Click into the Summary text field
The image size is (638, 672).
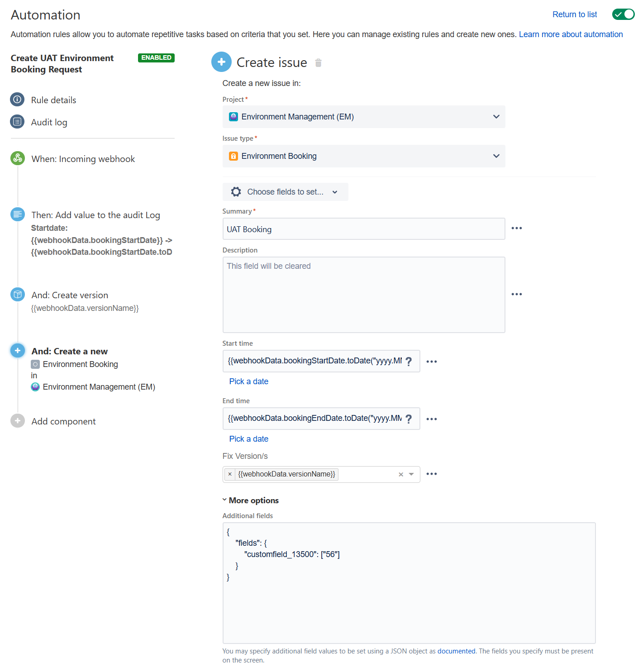pos(363,229)
